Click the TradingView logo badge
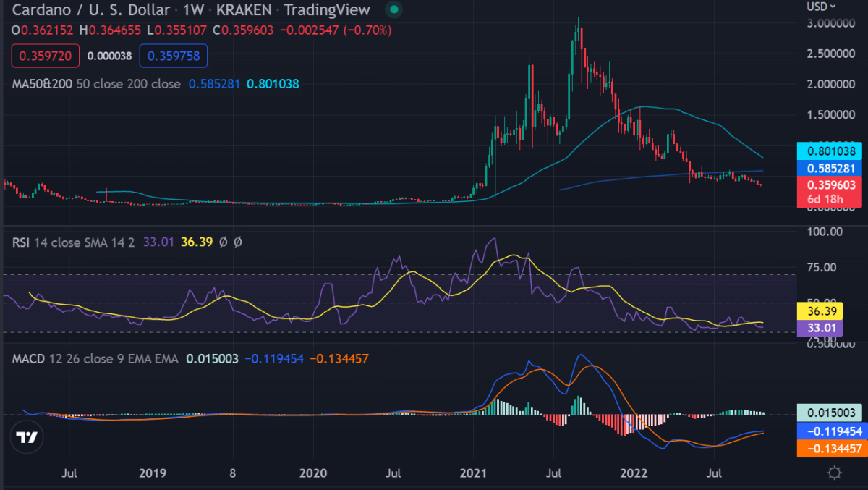 (28, 438)
